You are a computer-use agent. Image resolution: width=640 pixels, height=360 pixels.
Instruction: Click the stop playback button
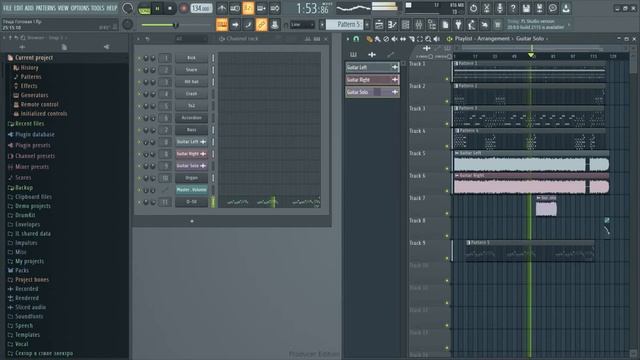170,8
